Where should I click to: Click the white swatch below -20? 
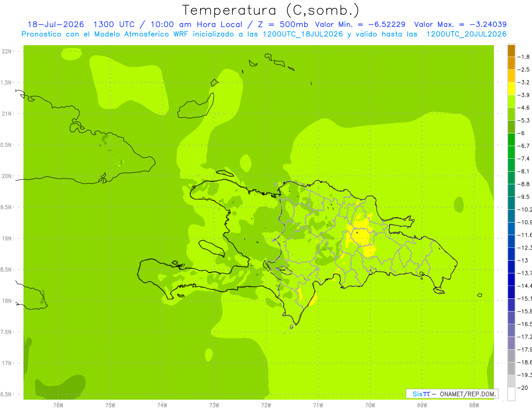coord(511,394)
